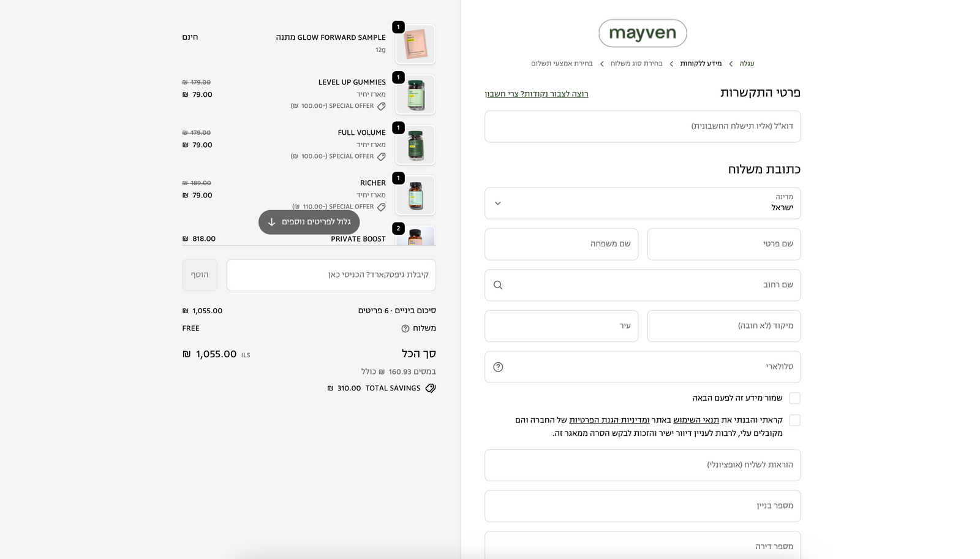980x559 pixels.
Task: Tick the terms of use agreement checkbox
Action: click(795, 420)
